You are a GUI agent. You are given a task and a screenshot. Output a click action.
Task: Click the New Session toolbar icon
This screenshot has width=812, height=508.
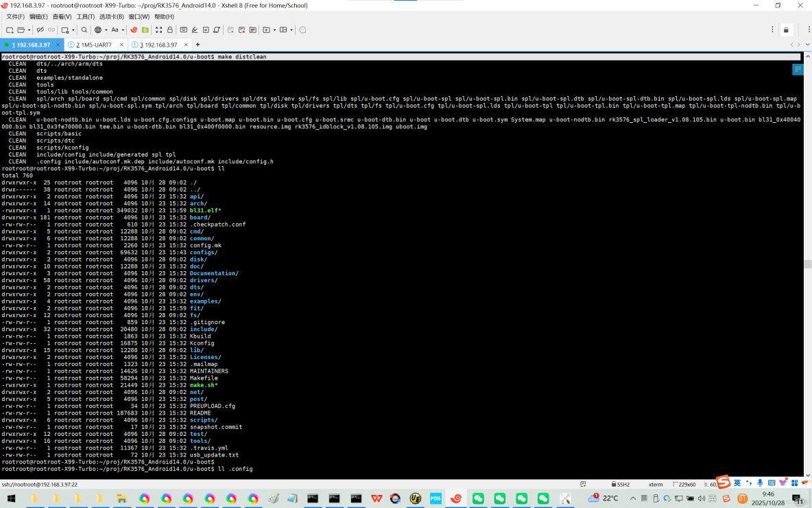click(x=10, y=30)
